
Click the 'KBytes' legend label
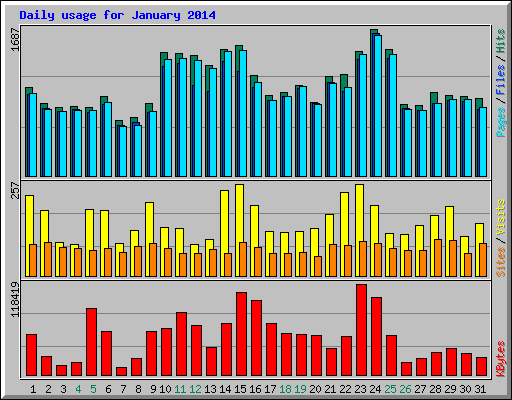pos(501,359)
